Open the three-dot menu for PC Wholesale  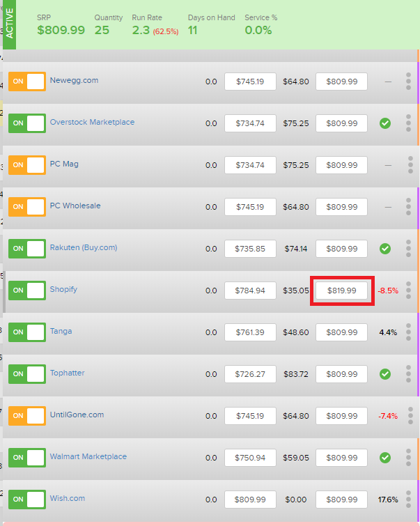coord(408,207)
